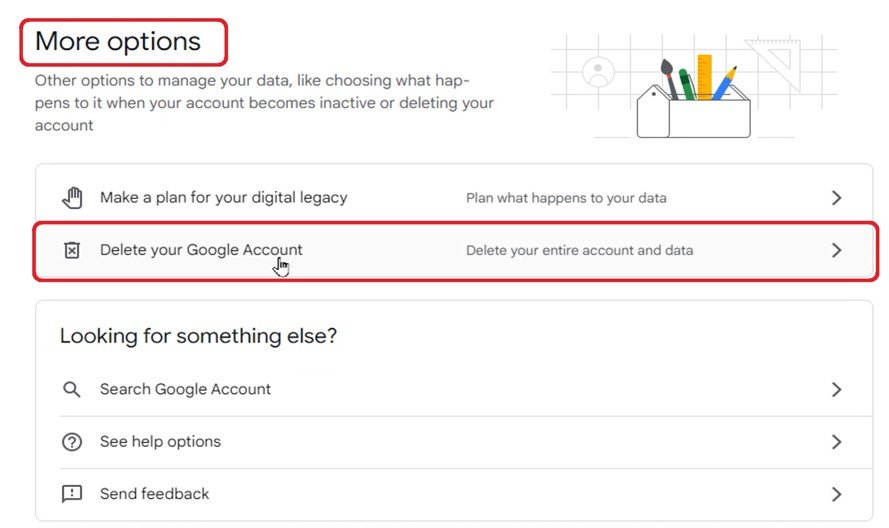Click the trash icon for account deletion
This screenshot has height=528, width=889.
(72, 250)
